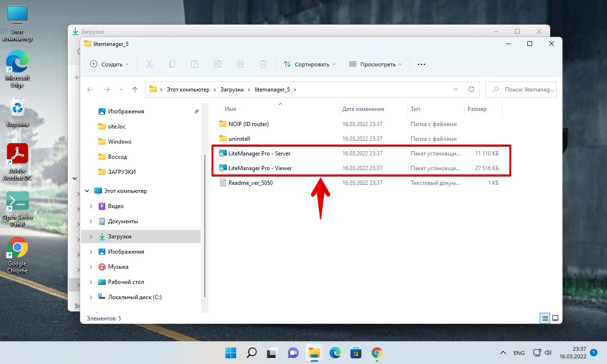Open Task View on taskbar

coord(272,353)
